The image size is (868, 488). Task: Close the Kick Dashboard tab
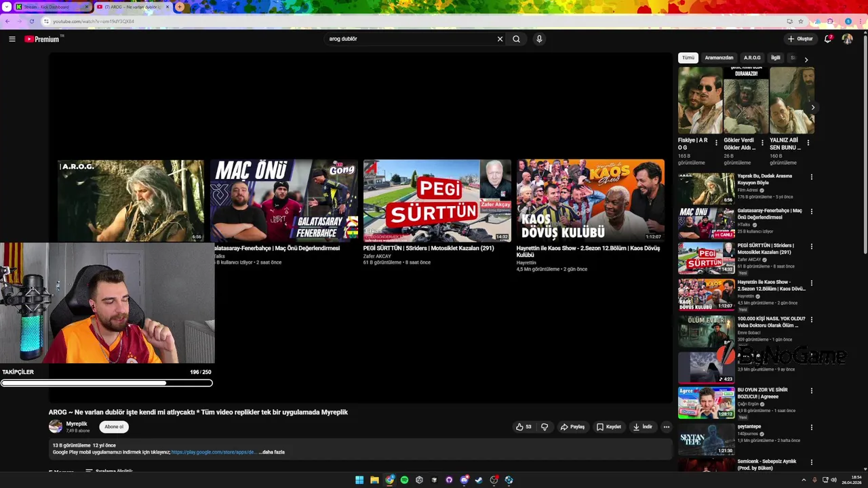tap(86, 7)
